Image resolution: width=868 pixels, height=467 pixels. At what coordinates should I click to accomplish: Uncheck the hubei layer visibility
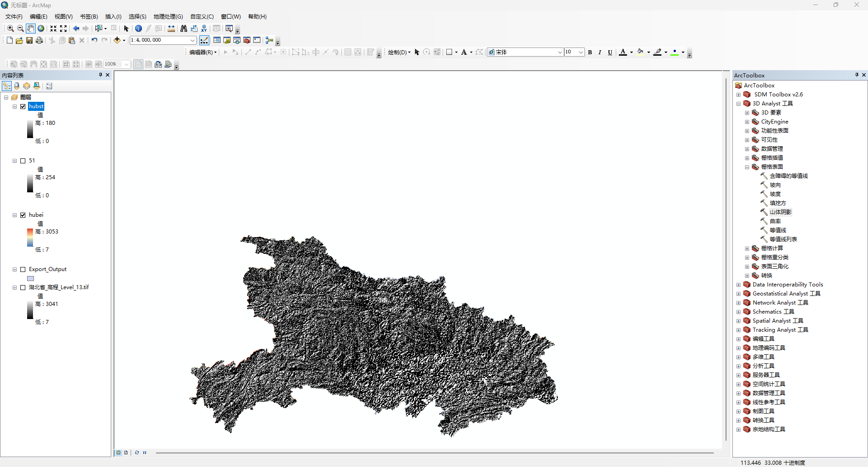click(x=23, y=215)
